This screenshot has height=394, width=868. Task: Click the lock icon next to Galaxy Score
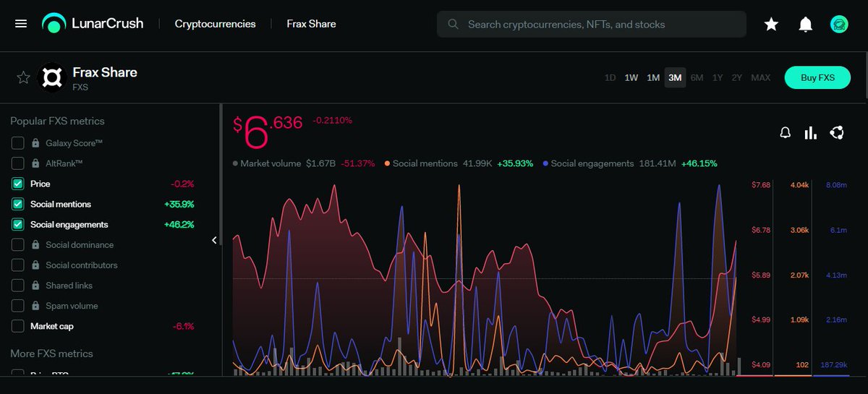point(35,143)
